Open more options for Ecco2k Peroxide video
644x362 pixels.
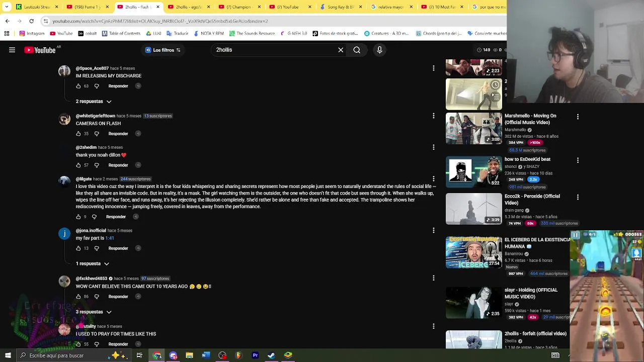pyautogui.click(x=578, y=197)
